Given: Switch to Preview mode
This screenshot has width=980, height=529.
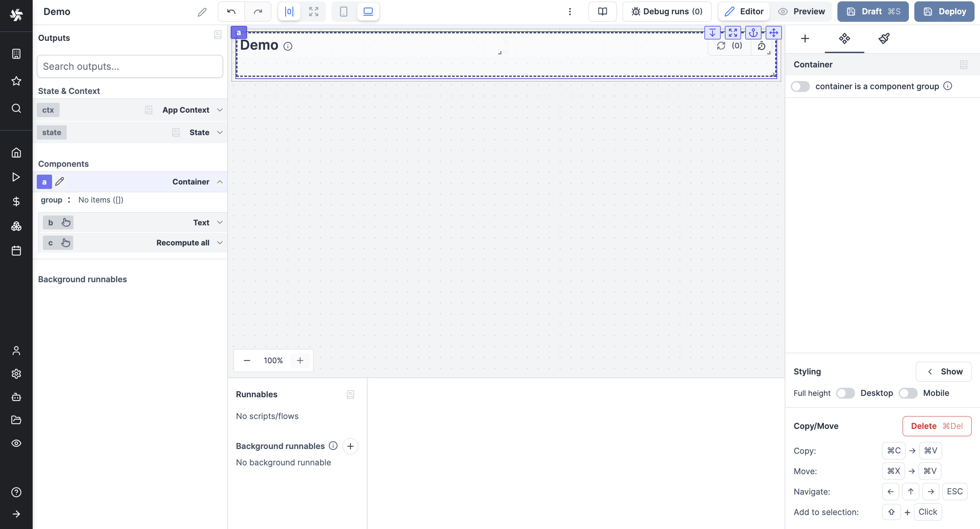Looking at the screenshot, I should coord(802,12).
